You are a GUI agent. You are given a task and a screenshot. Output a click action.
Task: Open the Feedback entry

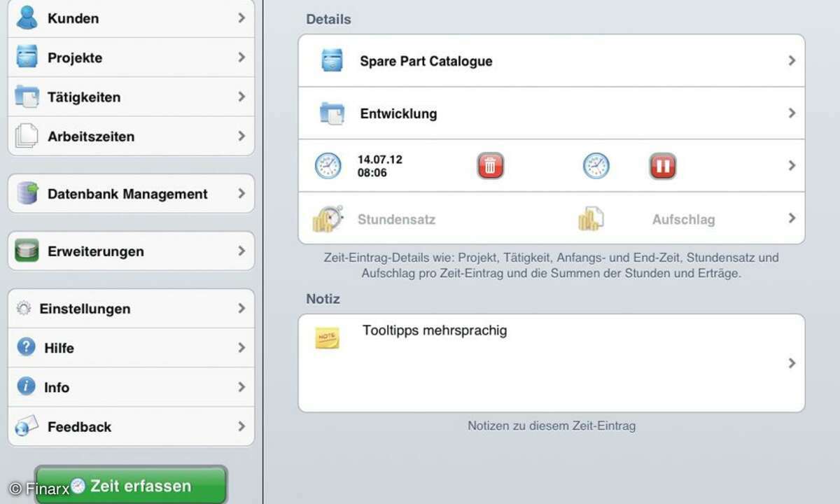131,426
